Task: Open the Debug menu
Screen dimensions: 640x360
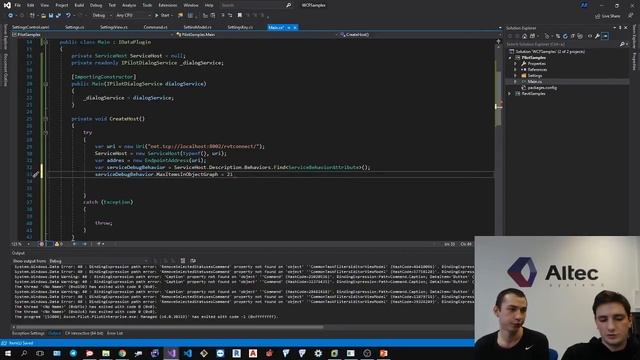Action: [96, 5]
